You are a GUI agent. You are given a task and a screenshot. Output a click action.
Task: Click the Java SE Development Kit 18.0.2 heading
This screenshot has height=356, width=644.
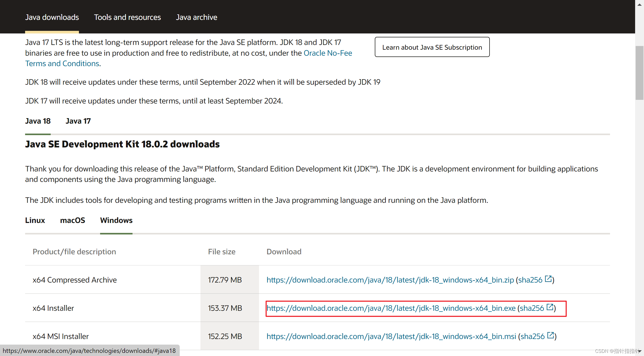pyautogui.click(x=122, y=144)
